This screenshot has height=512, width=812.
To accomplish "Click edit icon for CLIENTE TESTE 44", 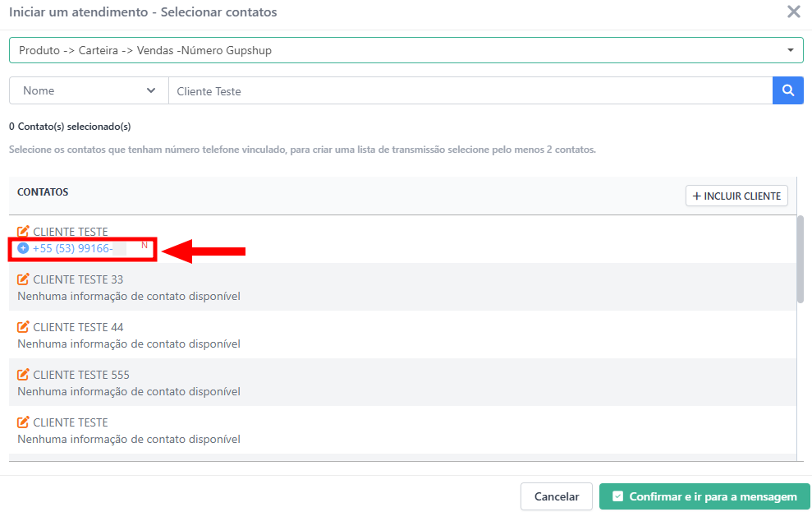I will coord(24,327).
